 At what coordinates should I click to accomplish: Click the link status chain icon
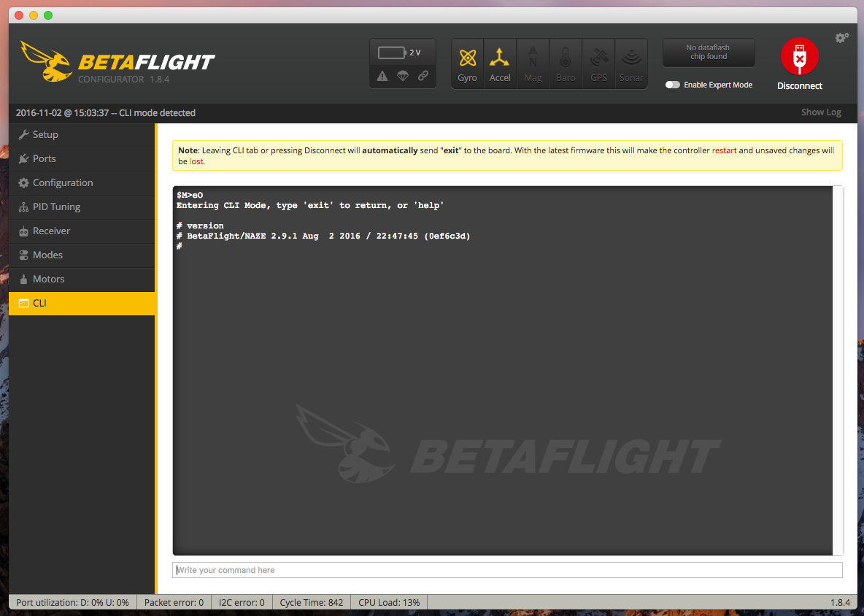[423, 76]
